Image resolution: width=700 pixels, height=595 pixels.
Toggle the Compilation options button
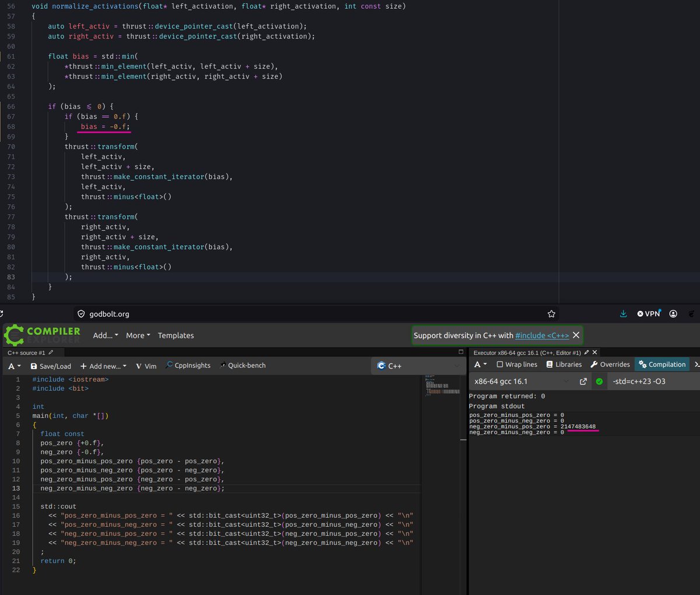click(662, 365)
